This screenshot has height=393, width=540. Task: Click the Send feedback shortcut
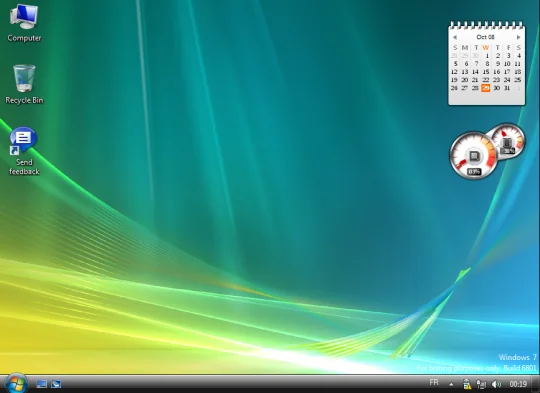pos(24,151)
